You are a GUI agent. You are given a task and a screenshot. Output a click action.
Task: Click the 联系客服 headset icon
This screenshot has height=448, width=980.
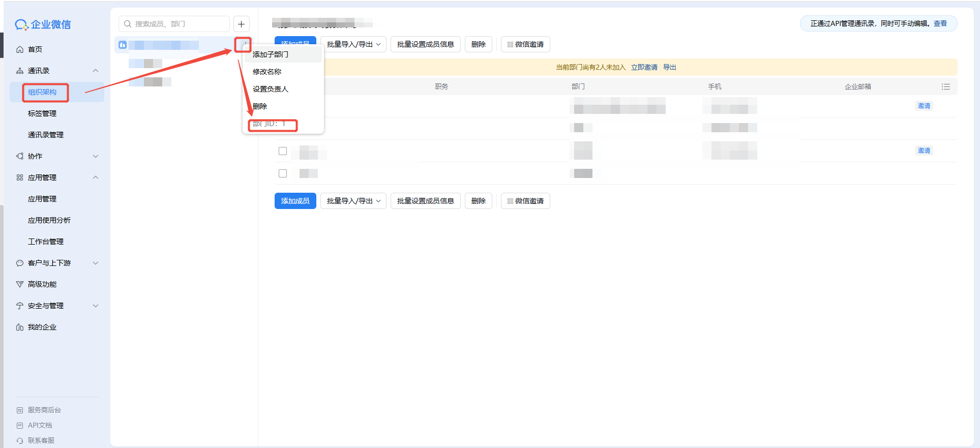20,440
